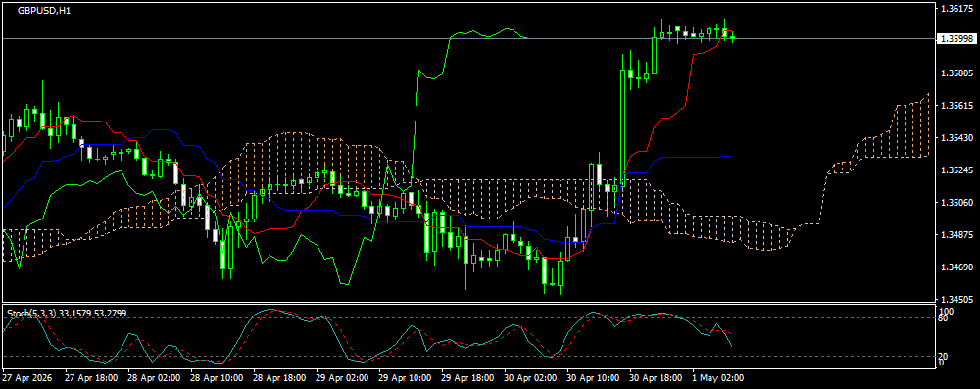Click the 27 Apr 18:00 time label

(x=91, y=378)
